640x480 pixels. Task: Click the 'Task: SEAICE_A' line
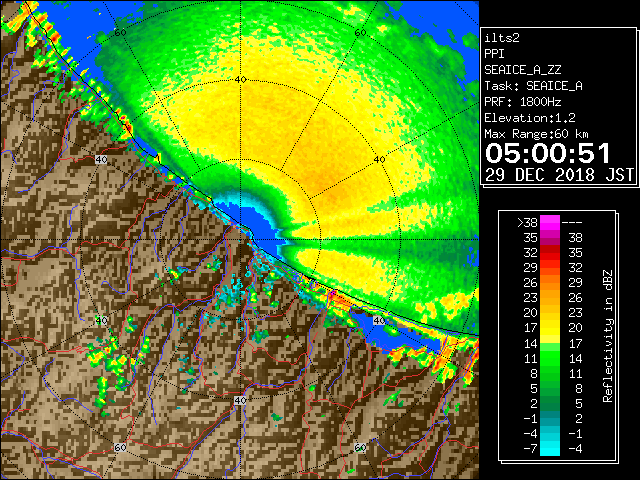pyautogui.click(x=533, y=86)
